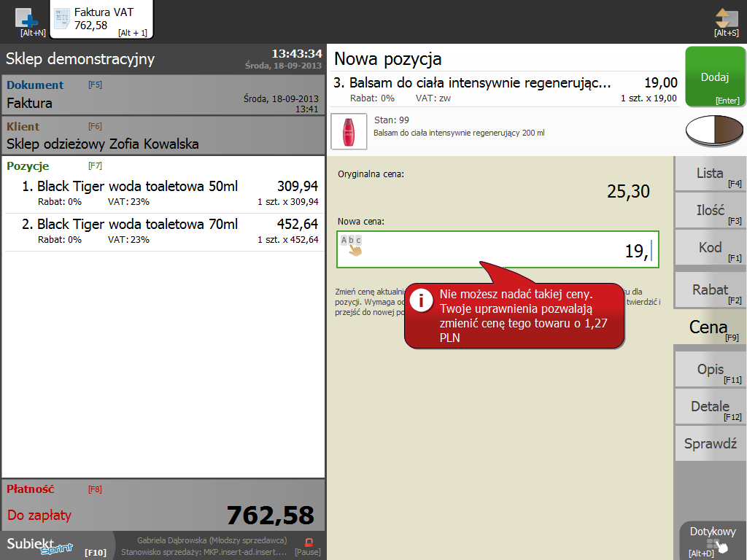Click the Sprawdź button
The width and height of the screenshot is (747, 560).
(711, 443)
